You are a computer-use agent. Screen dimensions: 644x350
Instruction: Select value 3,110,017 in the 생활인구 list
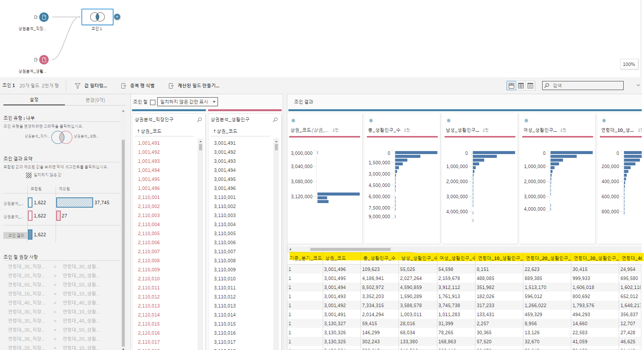coord(225,342)
